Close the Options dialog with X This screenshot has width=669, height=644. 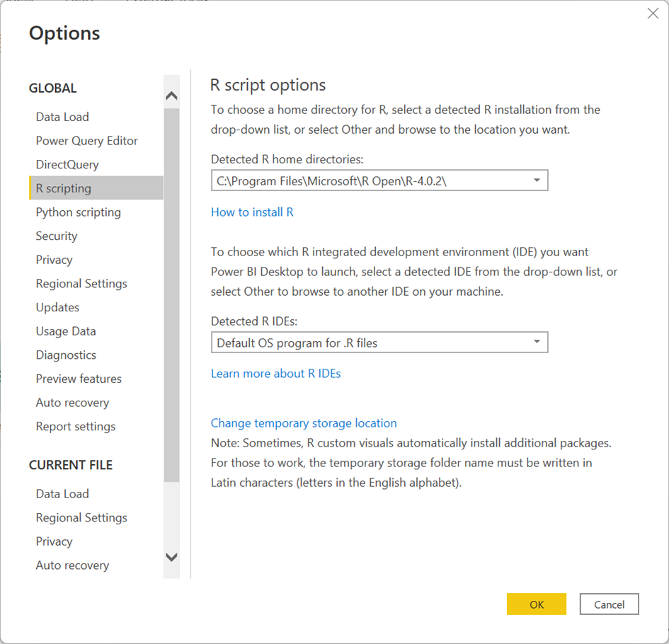(653, 13)
